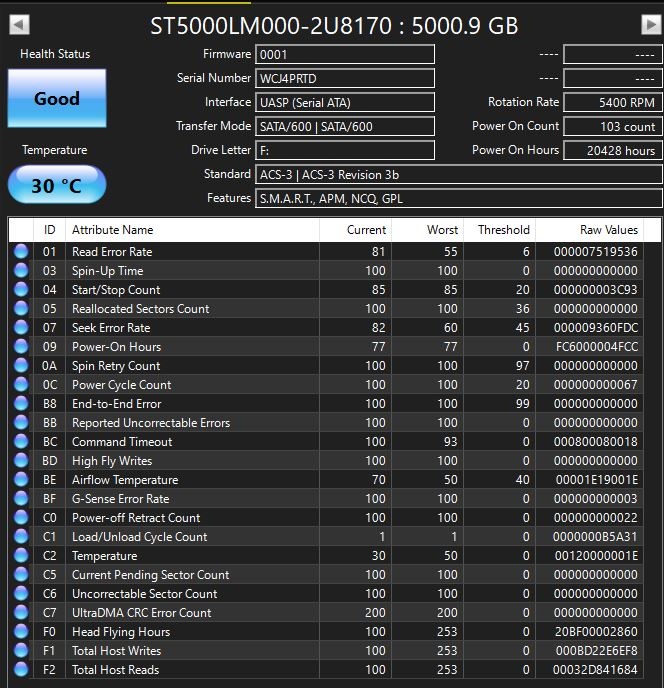Image resolution: width=664 pixels, height=688 pixels.
Task: Click the next disk right arrow button
Action: pyautogui.click(x=651, y=25)
